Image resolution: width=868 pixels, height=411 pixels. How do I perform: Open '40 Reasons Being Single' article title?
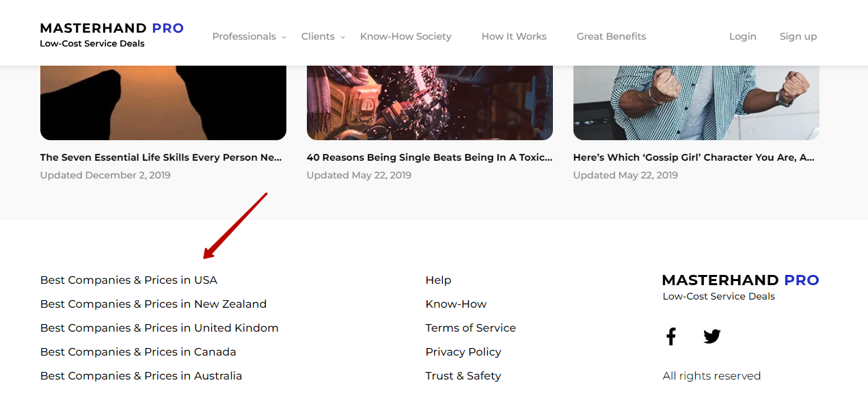[x=430, y=157]
